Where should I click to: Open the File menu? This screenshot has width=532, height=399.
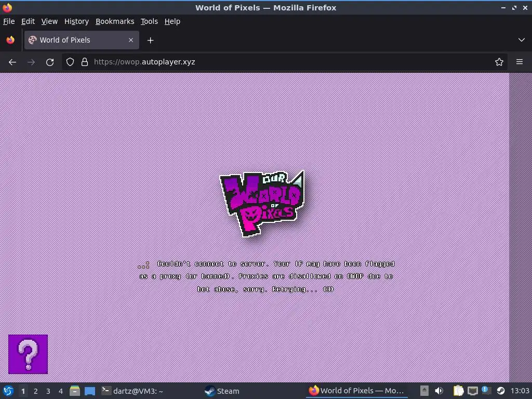9,21
